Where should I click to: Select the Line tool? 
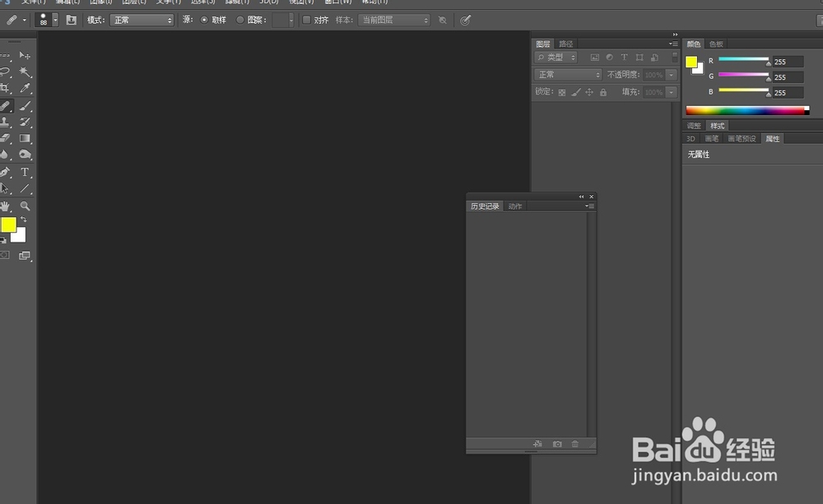[25, 188]
